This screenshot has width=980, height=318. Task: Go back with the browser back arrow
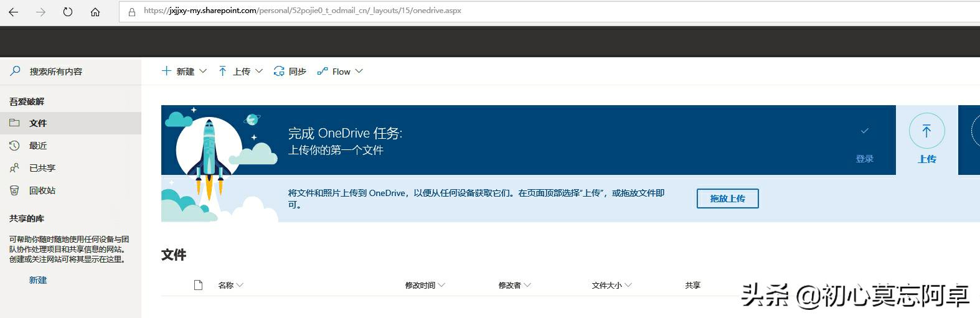coord(13,12)
